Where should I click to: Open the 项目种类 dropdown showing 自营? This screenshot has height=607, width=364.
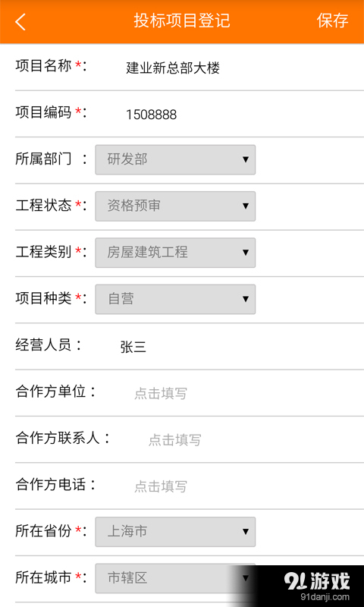click(x=175, y=299)
